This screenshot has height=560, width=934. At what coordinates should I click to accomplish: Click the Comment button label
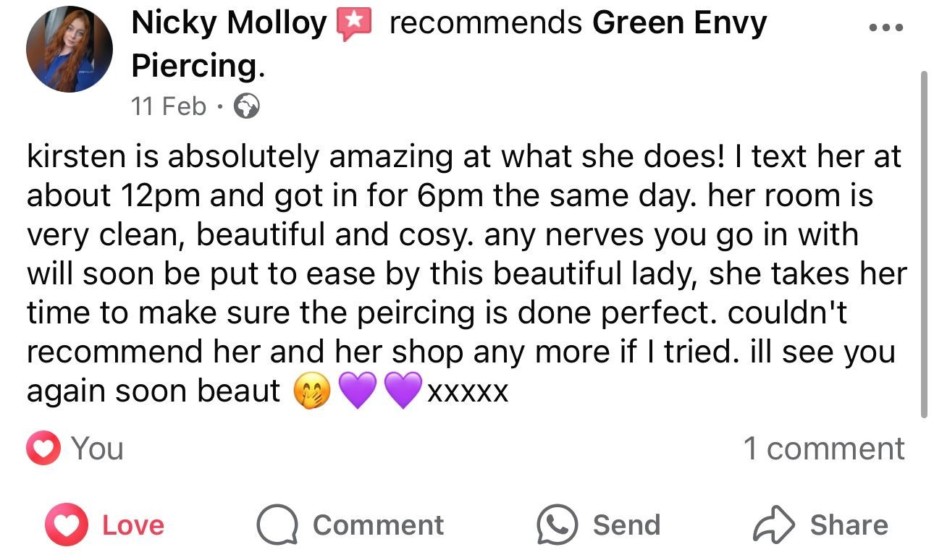tap(378, 525)
